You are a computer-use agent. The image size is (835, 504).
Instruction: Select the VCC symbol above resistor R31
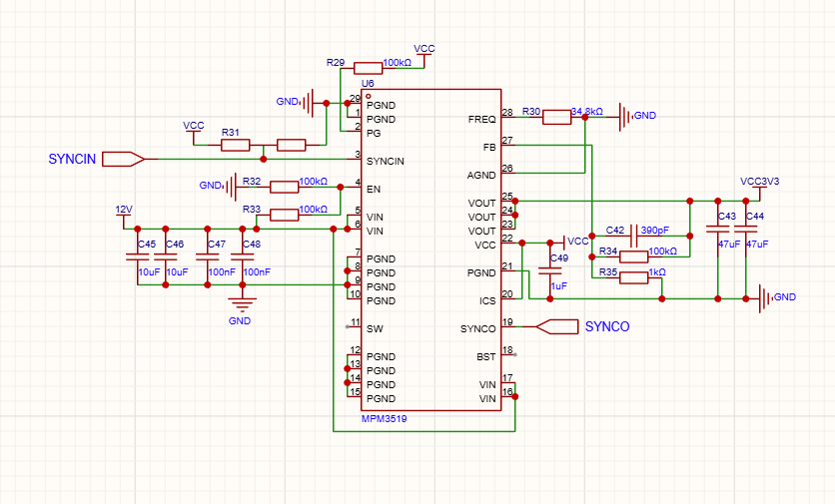pos(194,128)
